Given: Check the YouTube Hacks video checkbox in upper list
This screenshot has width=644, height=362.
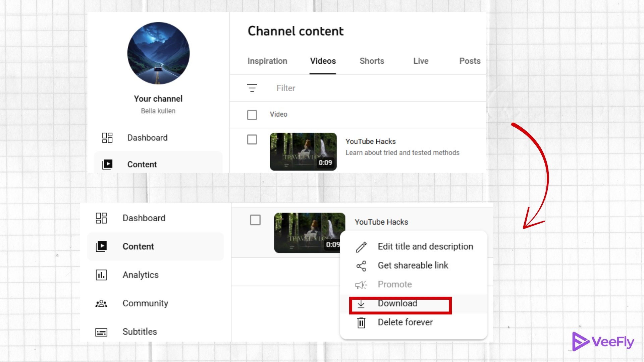Looking at the screenshot, I should (x=252, y=139).
